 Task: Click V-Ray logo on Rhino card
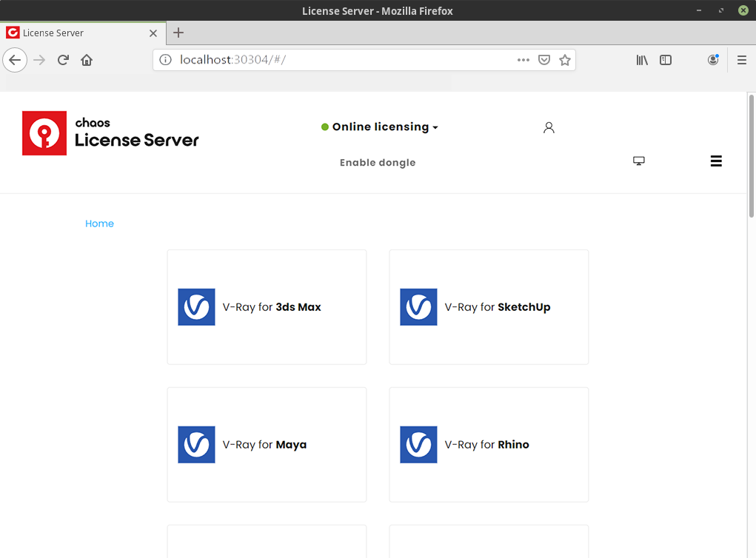[418, 444]
